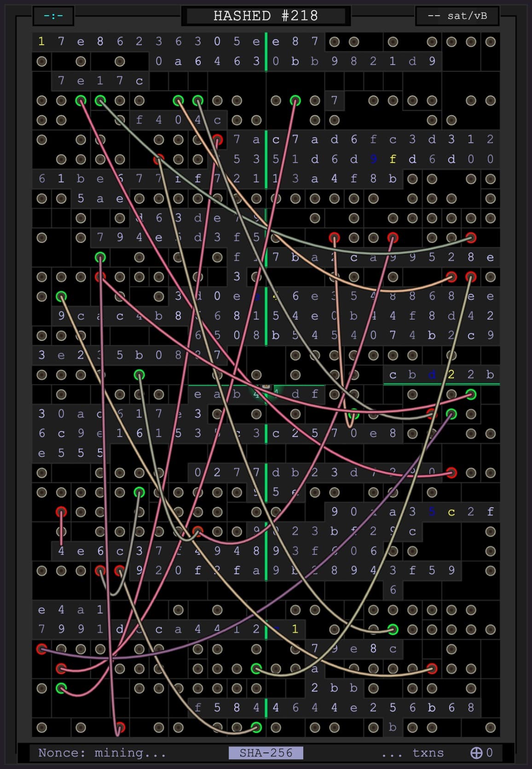Select the red socket starting the purple cable
Viewport: 532px width, 769px height.
tap(42, 649)
